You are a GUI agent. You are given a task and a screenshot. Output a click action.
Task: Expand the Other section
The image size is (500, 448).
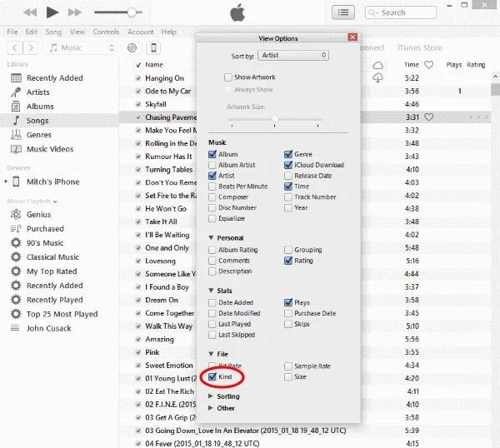(x=211, y=408)
